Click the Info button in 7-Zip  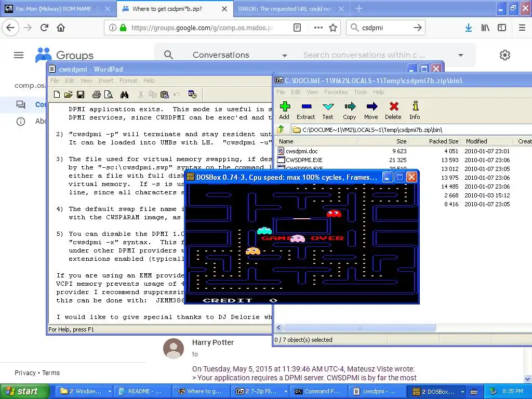click(415, 111)
